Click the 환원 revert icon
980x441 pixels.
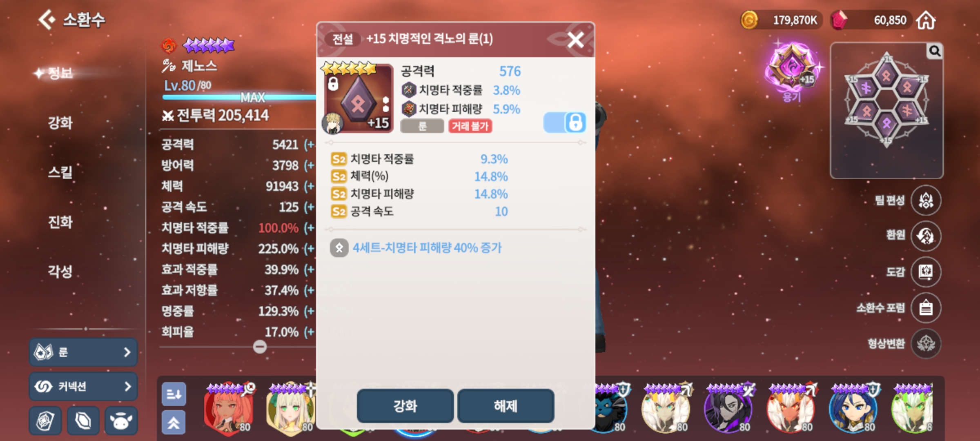(926, 236)
